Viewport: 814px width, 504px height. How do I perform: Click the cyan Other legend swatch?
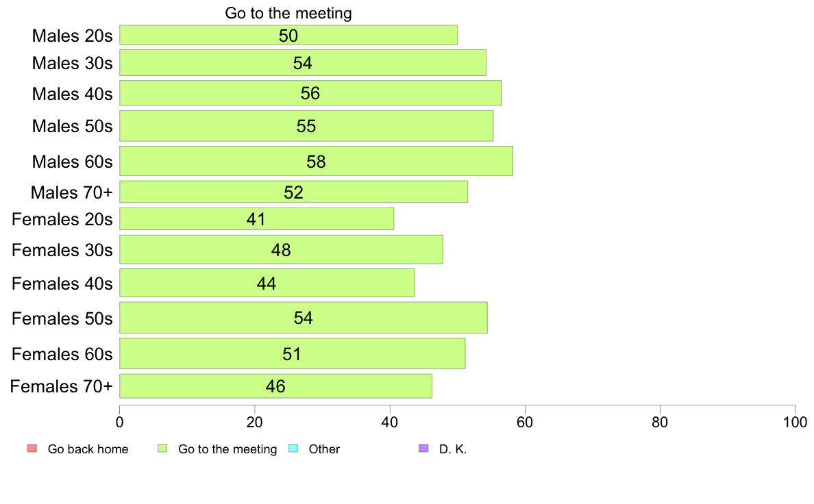point(293,449)
